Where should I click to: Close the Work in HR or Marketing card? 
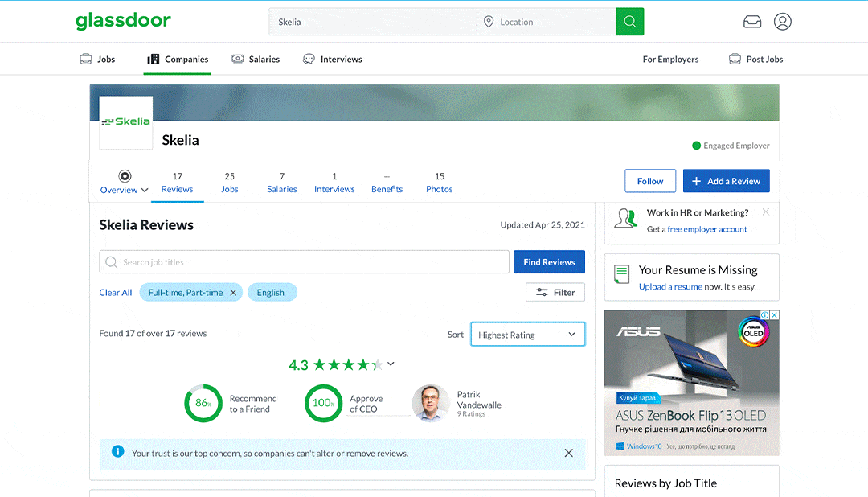pyautogui.click(x=766, y=212)
